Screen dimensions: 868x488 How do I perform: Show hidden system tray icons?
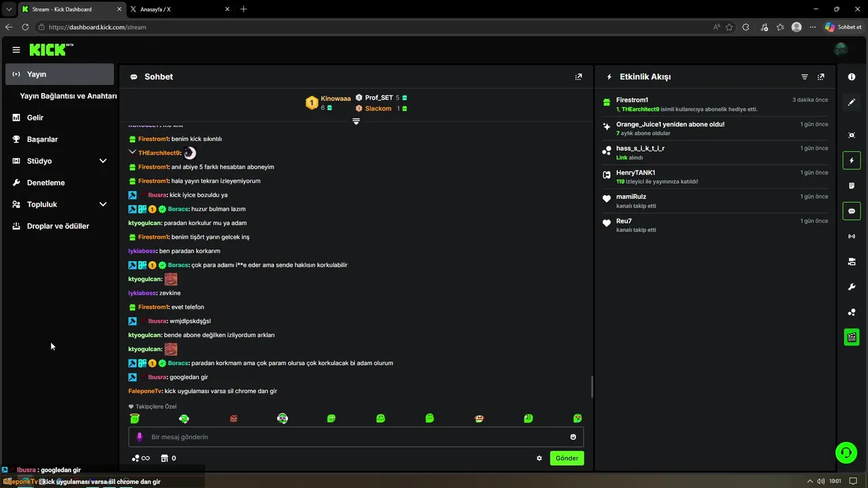click(809, 481)
